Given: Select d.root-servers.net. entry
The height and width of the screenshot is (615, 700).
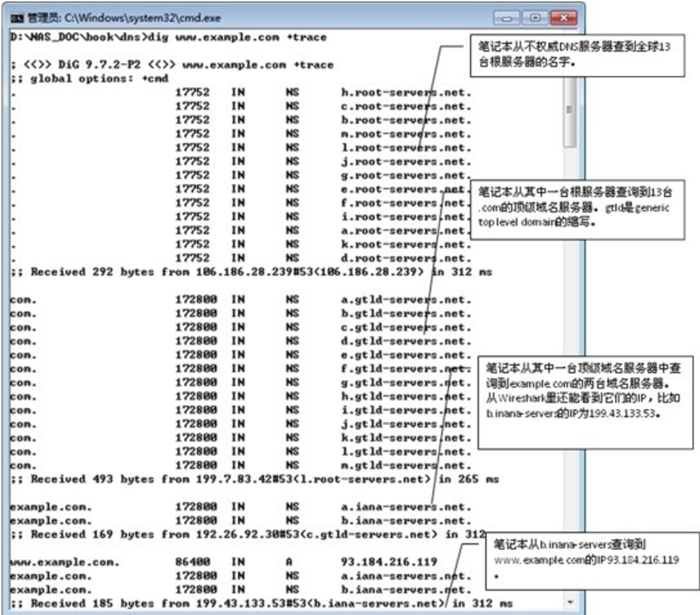Looking at the screenshot, I should [406, 259].
